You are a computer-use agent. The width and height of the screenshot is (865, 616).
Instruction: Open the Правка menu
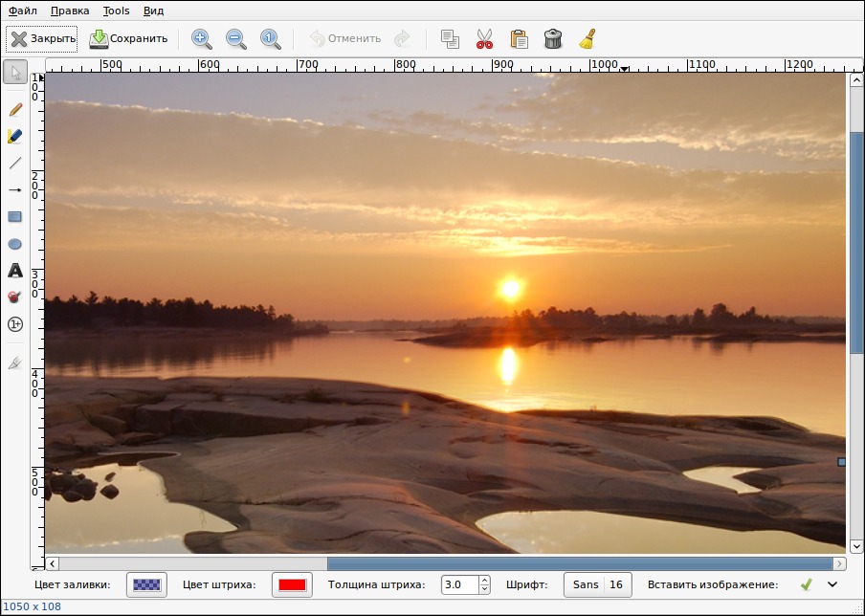70,11
